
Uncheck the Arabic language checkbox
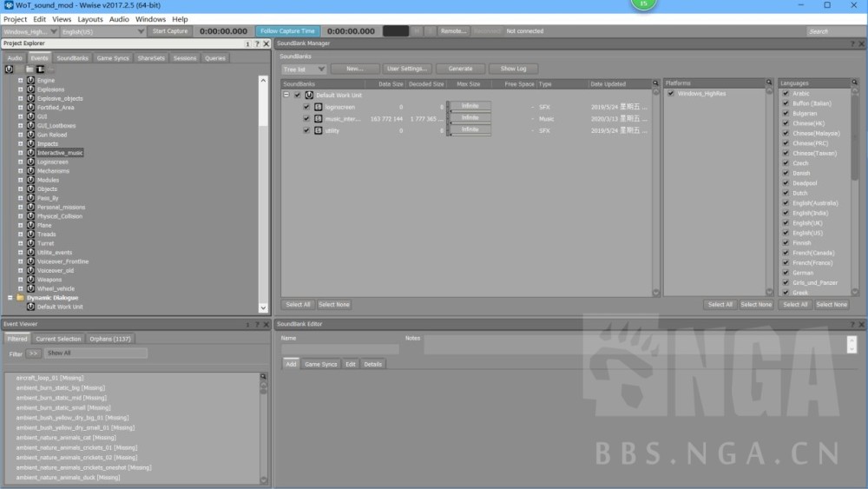pyautogui.click(x=786, y=94)
